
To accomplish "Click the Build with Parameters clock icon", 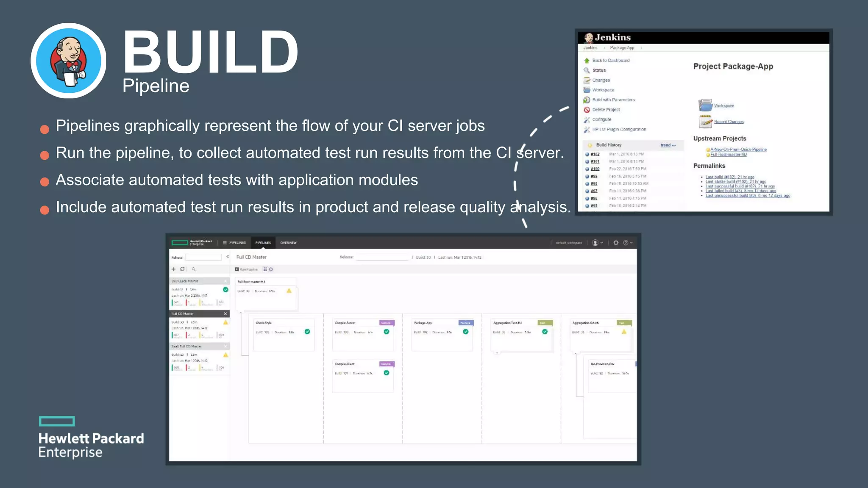I will tap(587, 100).
